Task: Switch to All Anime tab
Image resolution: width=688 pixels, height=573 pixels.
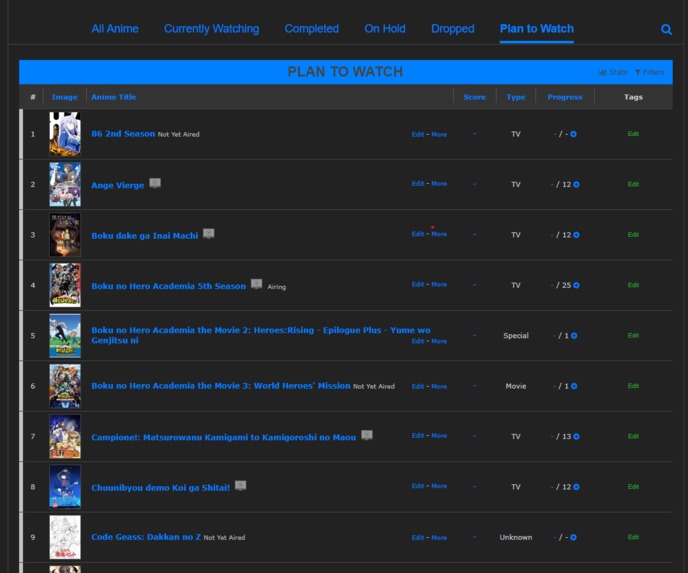Action: 115,29
